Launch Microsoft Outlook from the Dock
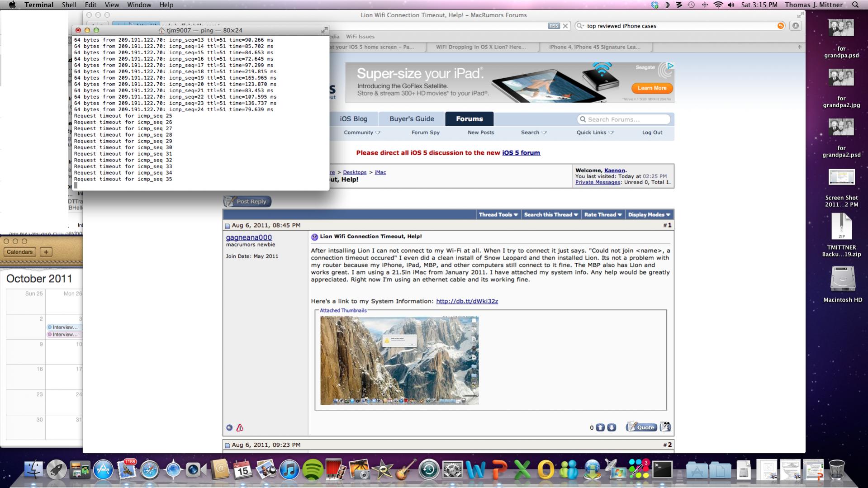868x488 pixels. pyautogui.click(x=545, y=469)
